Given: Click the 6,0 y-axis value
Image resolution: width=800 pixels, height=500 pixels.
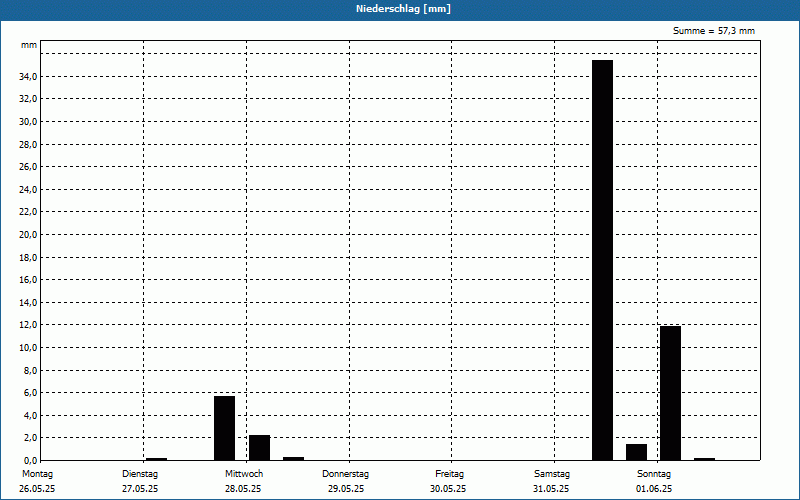Looking at the screenshot, I should [x=31, y=393].
